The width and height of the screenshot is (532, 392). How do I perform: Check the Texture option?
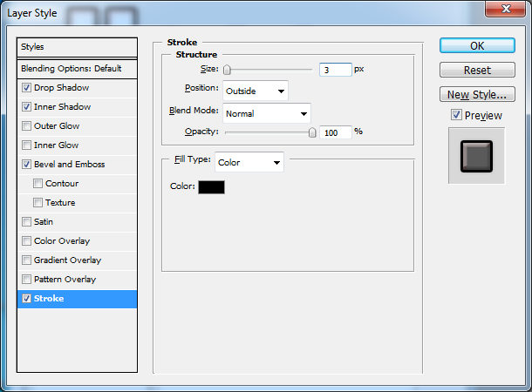click(38, 203)
